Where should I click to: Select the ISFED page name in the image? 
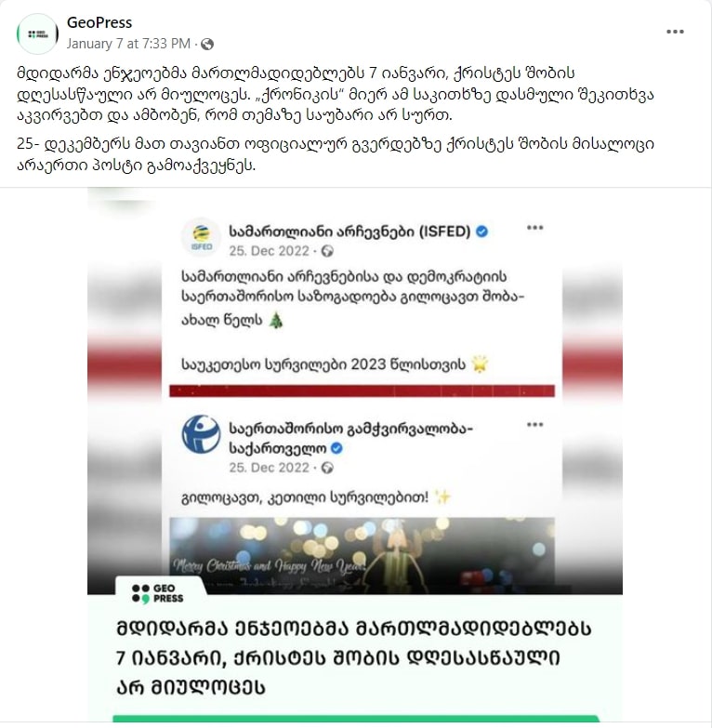click(x=349, y=231)
